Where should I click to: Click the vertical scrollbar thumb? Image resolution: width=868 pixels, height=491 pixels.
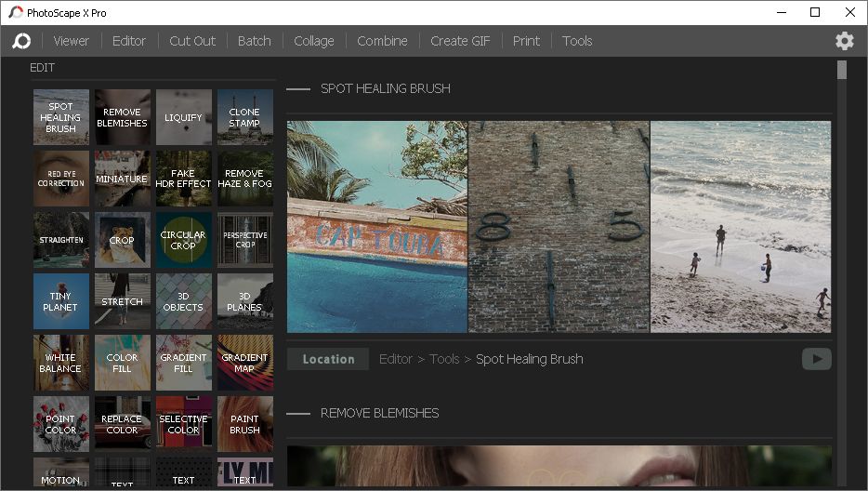coord(842,71)
